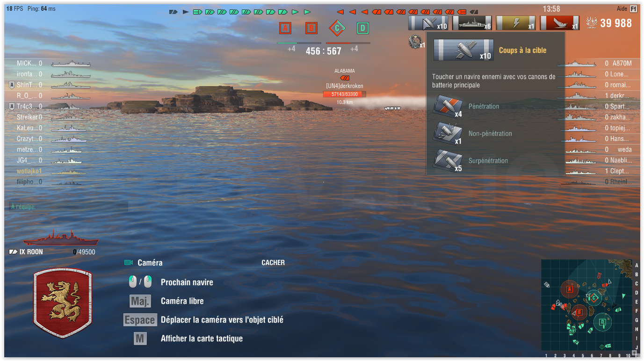This screenshot has height=361, width=644.
Task: Click capture point C diamond in top bar
Action: (x=337, y=29)
